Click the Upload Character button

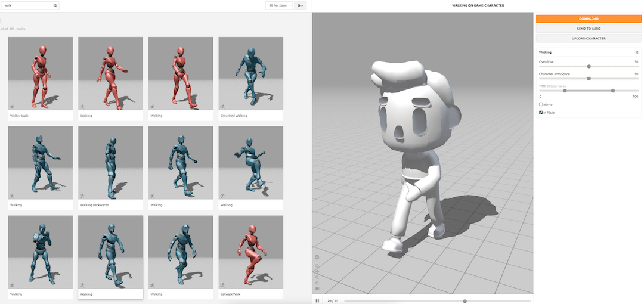tap(589, 38)
